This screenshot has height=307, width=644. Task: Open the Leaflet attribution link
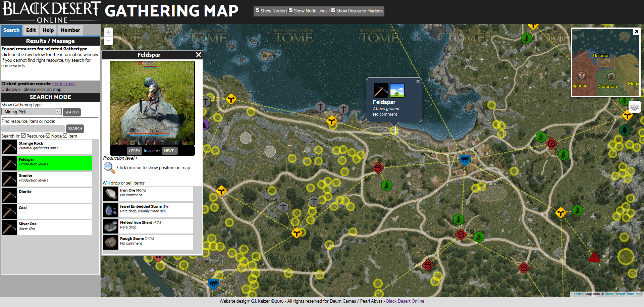pos(577,294)
